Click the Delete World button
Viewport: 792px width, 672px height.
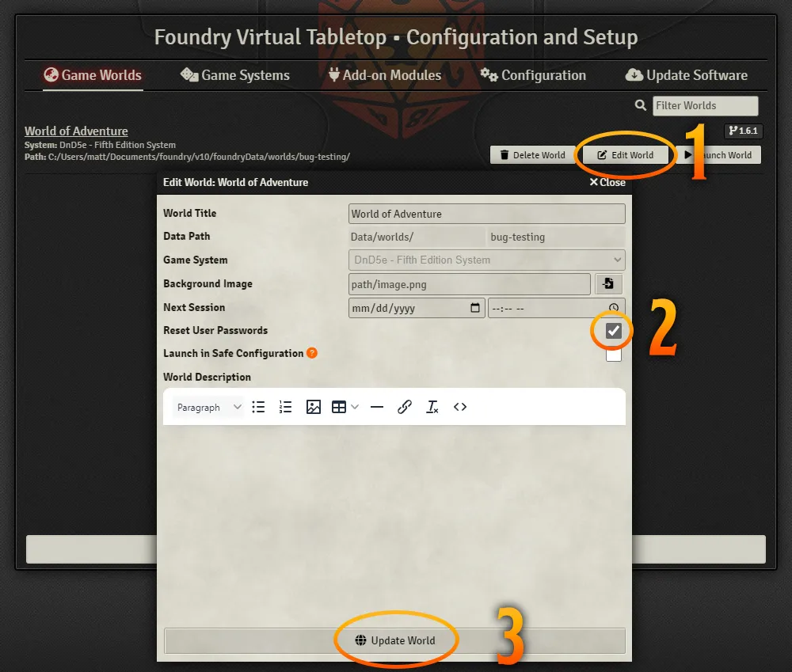533,155
